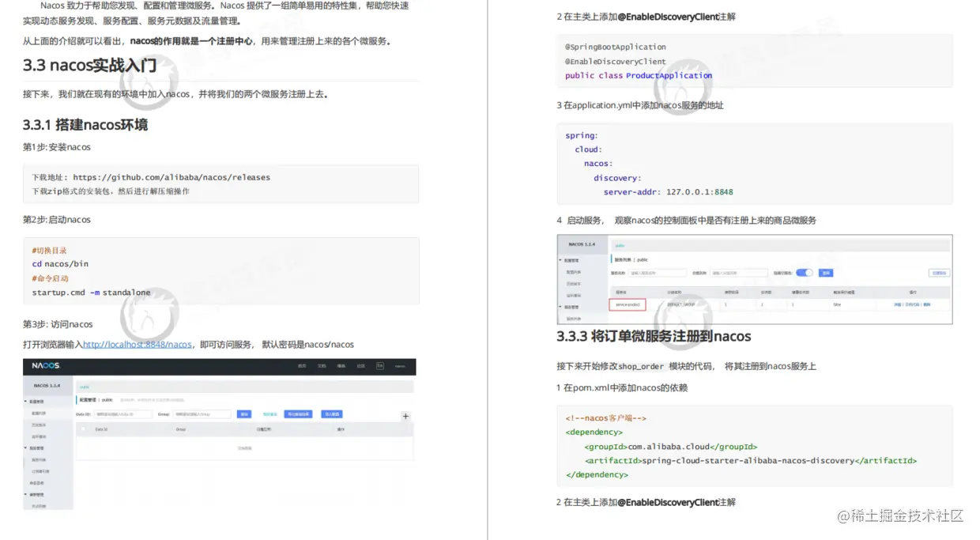Screen dimensions: 980x540
Task: Click the En language switch icon
Action: [380, 366]
